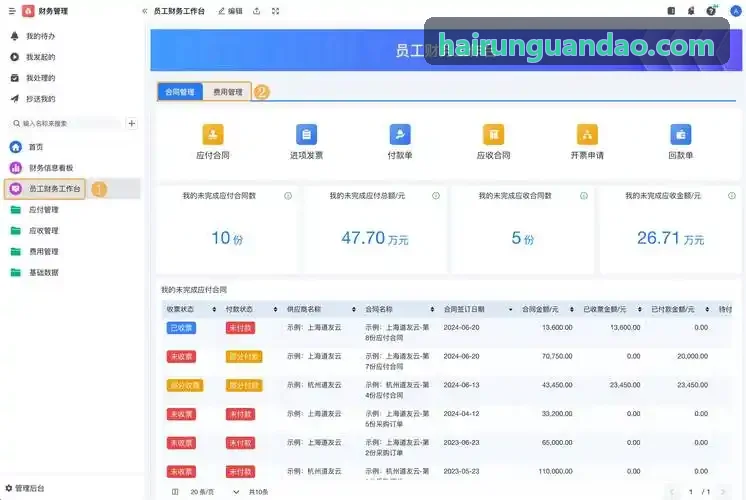Click the 2024-06-13 contract date cell
746x500 pixels.
tap(461, 385)
